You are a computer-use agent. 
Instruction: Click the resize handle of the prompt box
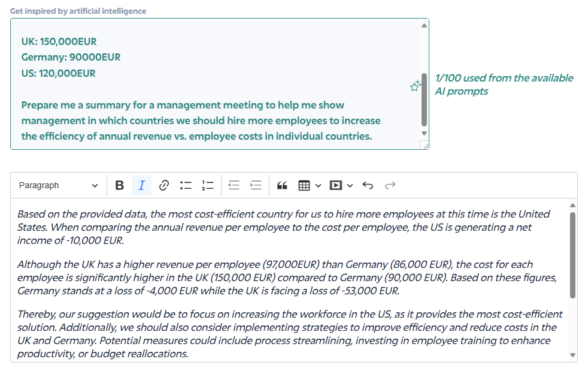pyautogui.click(x=425, y=146)
